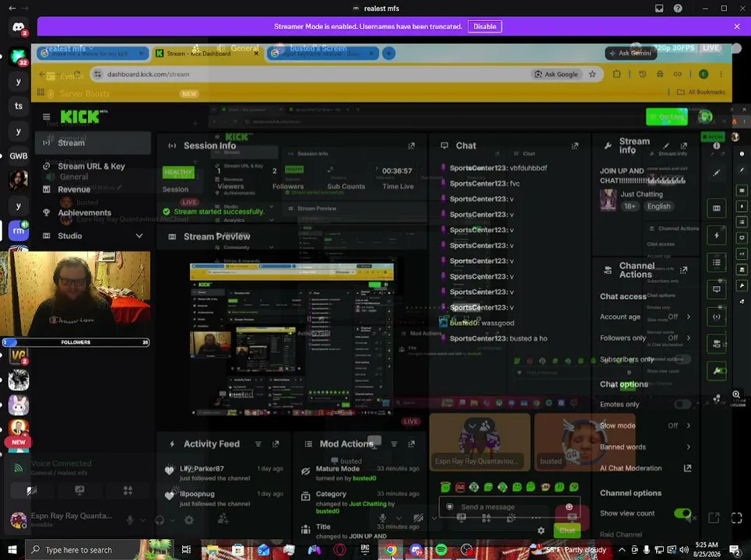Viewport: 751px width, 560px height.
Task: Enter fullscreen with the corner brackets icon
Action: coord(737,517)
